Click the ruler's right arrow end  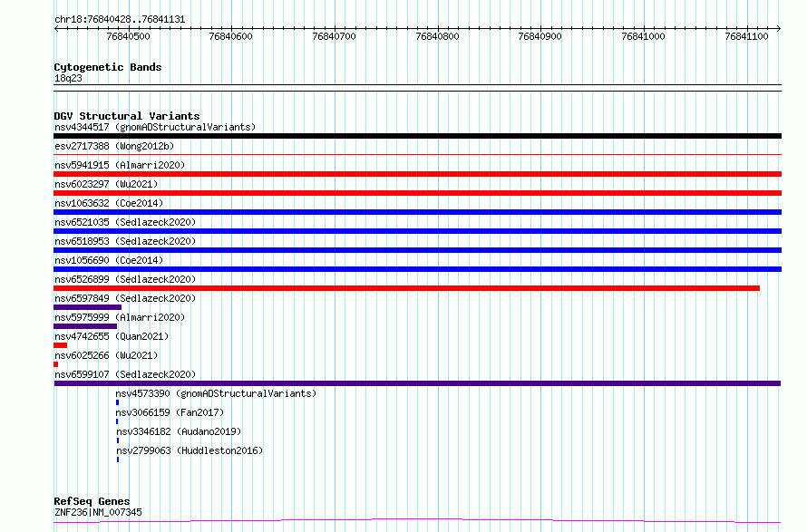779,28
